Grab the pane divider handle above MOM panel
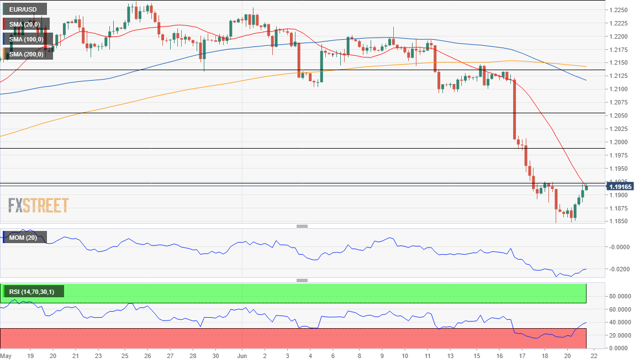The image size is (644, 363). [x=302, y=227]
